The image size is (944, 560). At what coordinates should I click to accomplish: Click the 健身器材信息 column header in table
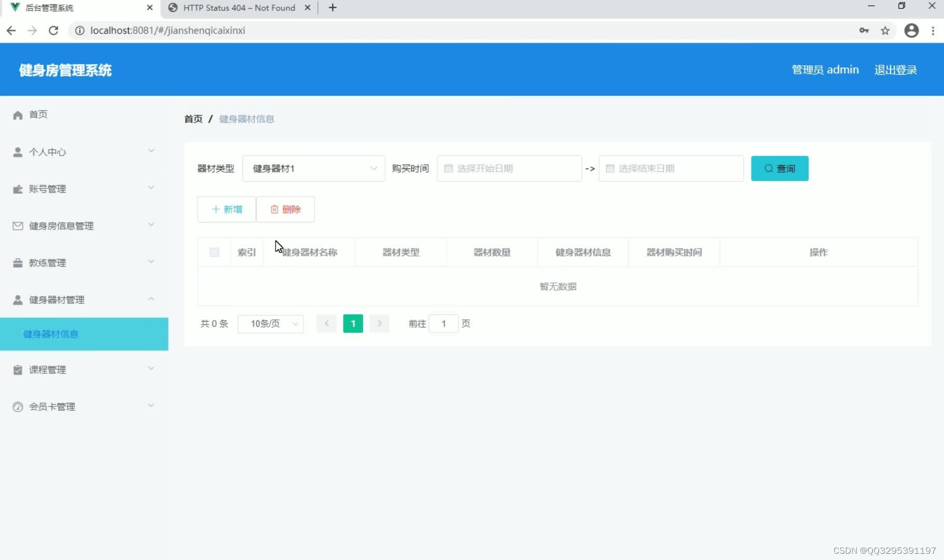pyautogui.click(x=583, y=253)
